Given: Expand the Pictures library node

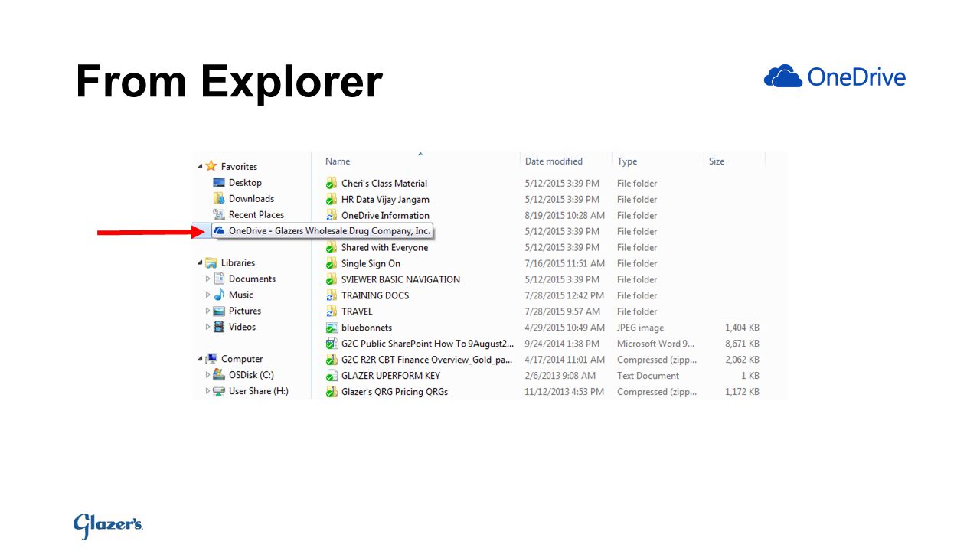Looking at the screenshot, I should pos(207,311).
